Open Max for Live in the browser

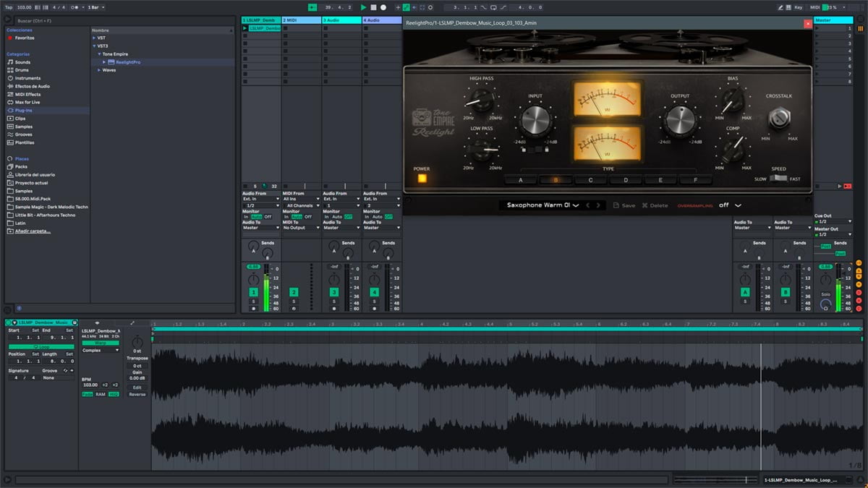(x=27, y=102)
